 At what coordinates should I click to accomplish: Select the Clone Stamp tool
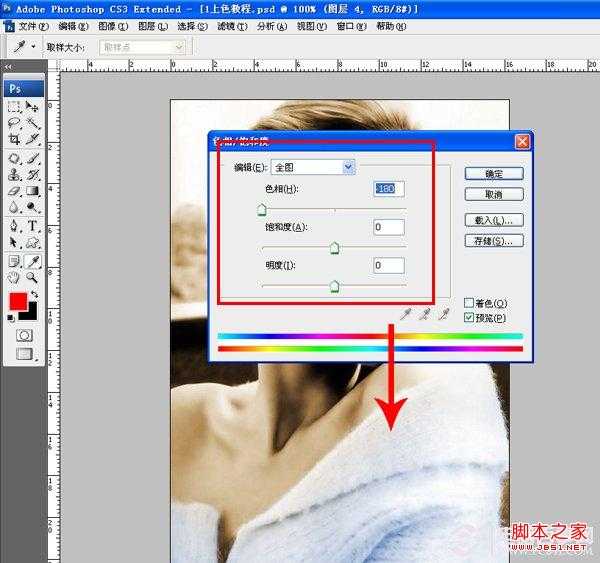point(14,175)
